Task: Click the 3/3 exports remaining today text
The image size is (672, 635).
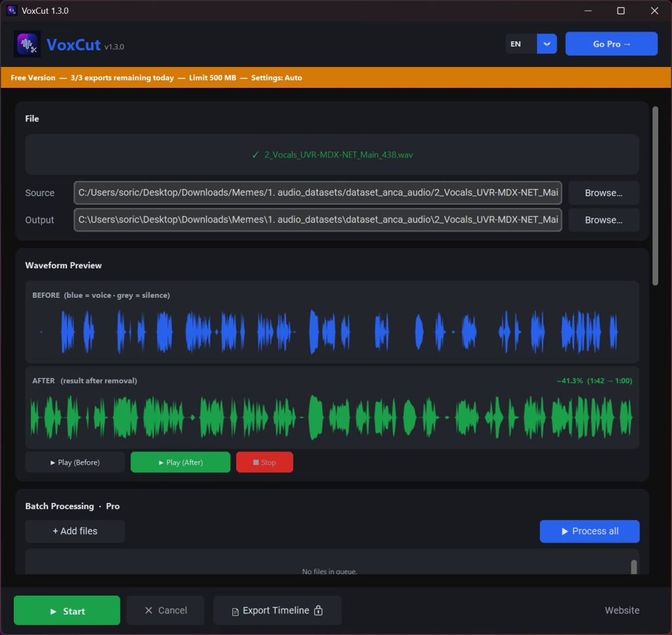Action: point(122,77)
